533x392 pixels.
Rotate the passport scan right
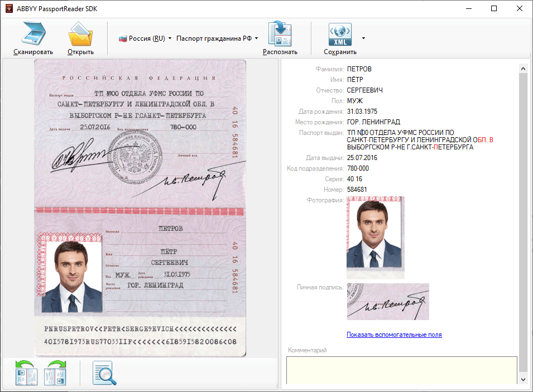click(x=56, y=372)
